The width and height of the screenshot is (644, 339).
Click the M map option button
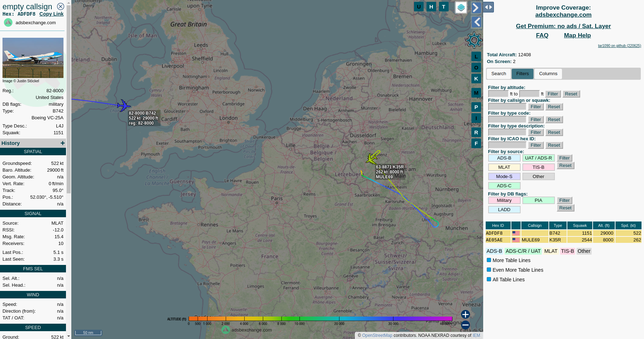pyautogui.click(x=476, y=93)
